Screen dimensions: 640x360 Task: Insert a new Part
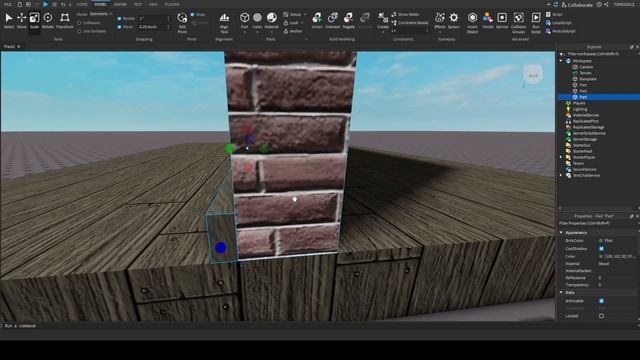[x=244, y=20]
